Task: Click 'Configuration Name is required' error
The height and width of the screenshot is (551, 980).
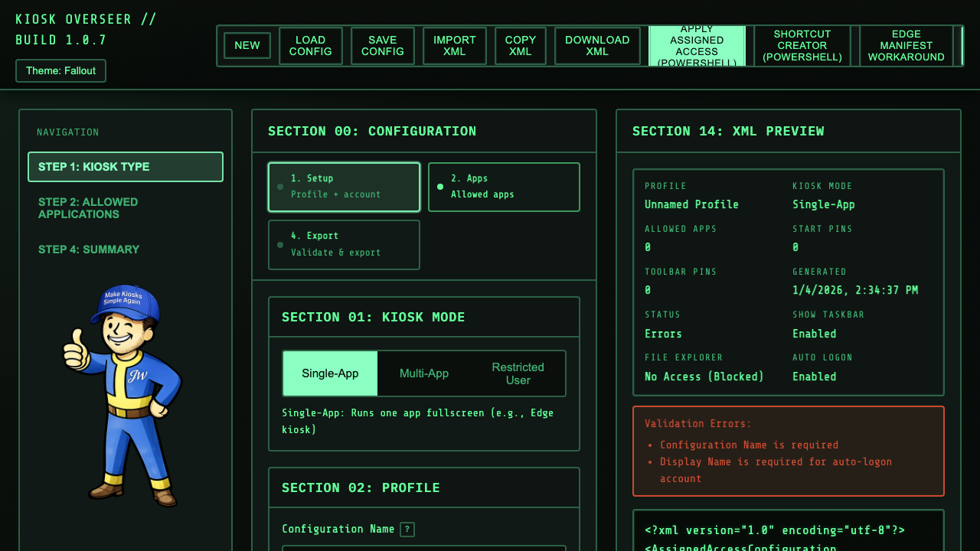Action: pyautogui.click(x=749, y=445)
